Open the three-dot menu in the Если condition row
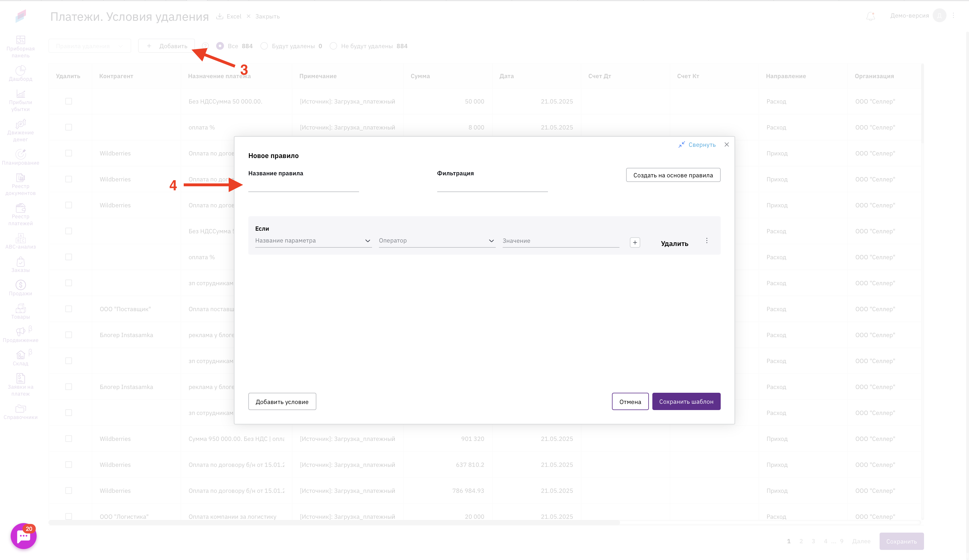 click(707, 241)
